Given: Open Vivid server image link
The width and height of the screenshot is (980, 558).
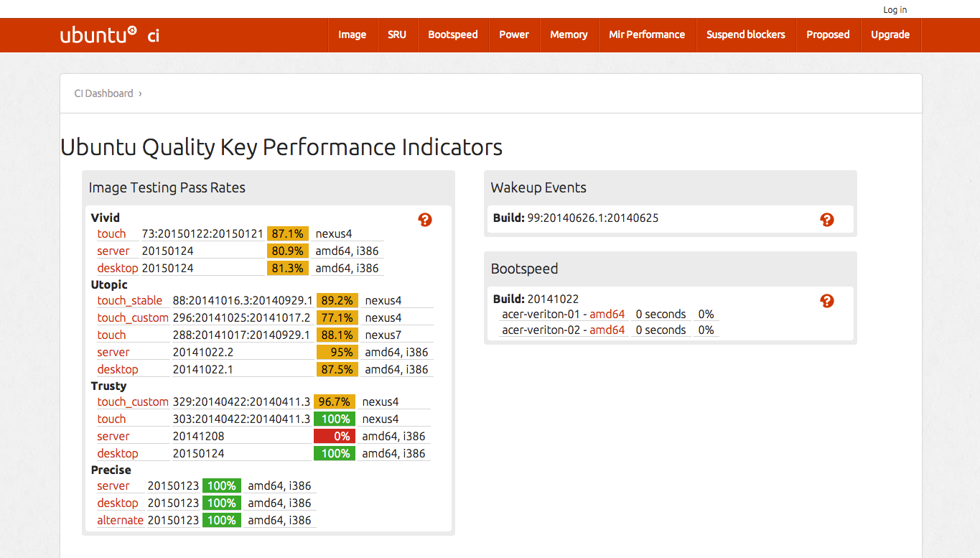Looking at the screenshot, I should pos(113,251).
